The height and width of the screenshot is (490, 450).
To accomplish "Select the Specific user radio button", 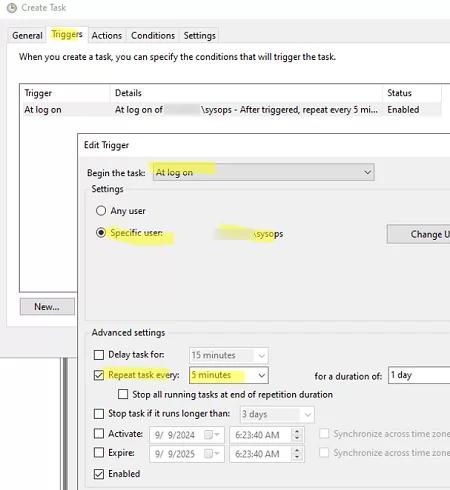I will click(101, 232).
